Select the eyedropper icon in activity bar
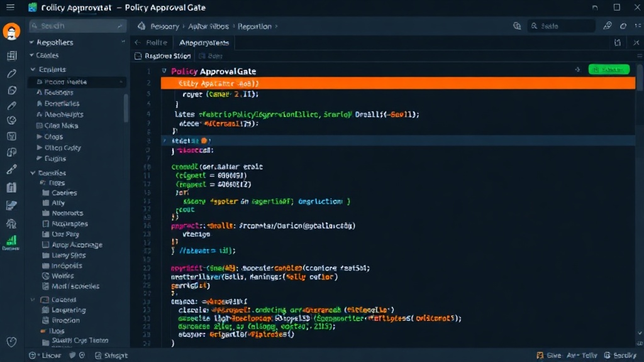This screenshot has height=362, width=644. (11, 169)
